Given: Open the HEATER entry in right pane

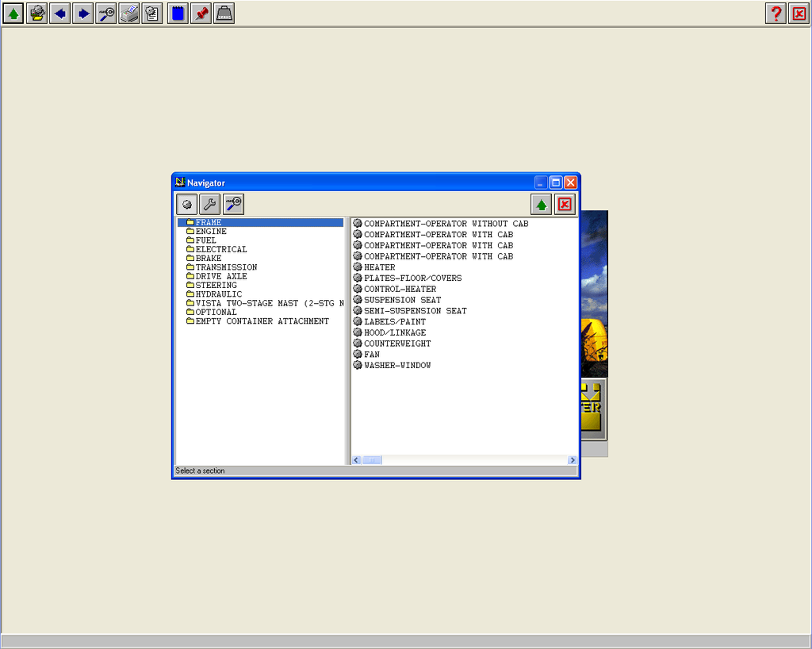Looking at the screenshot, I should pos(379,267).
